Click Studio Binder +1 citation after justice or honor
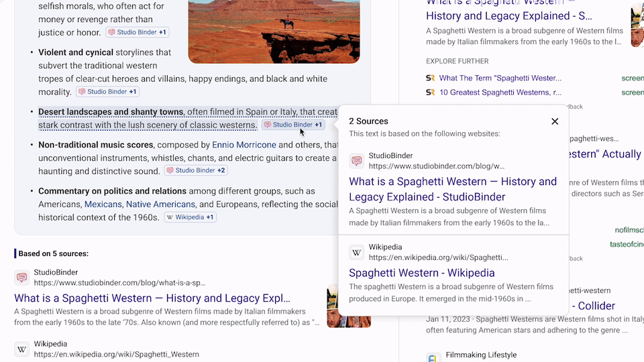644x362 pixels. (x=138, y=32)
